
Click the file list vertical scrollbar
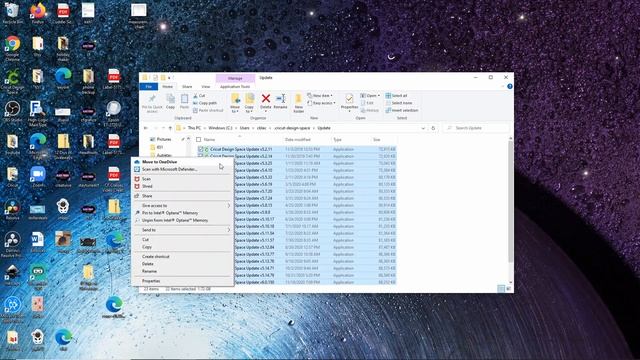pyautogui.click(x=510, y=202)
